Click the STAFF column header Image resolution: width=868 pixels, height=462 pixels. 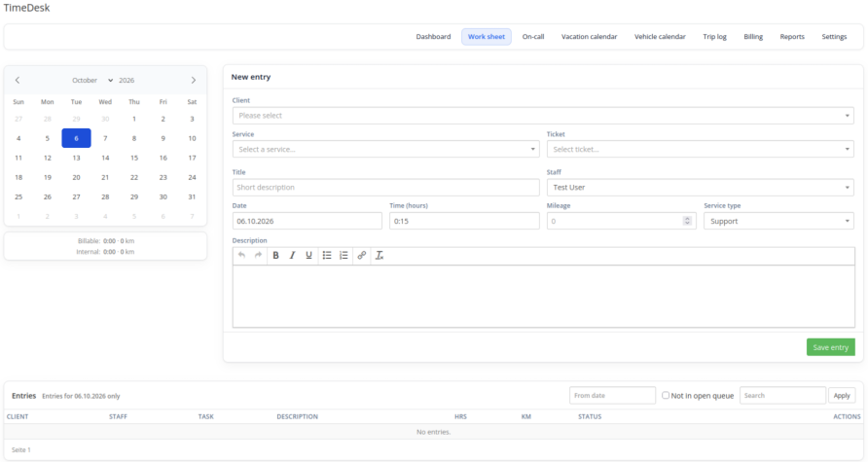[118, 416]
